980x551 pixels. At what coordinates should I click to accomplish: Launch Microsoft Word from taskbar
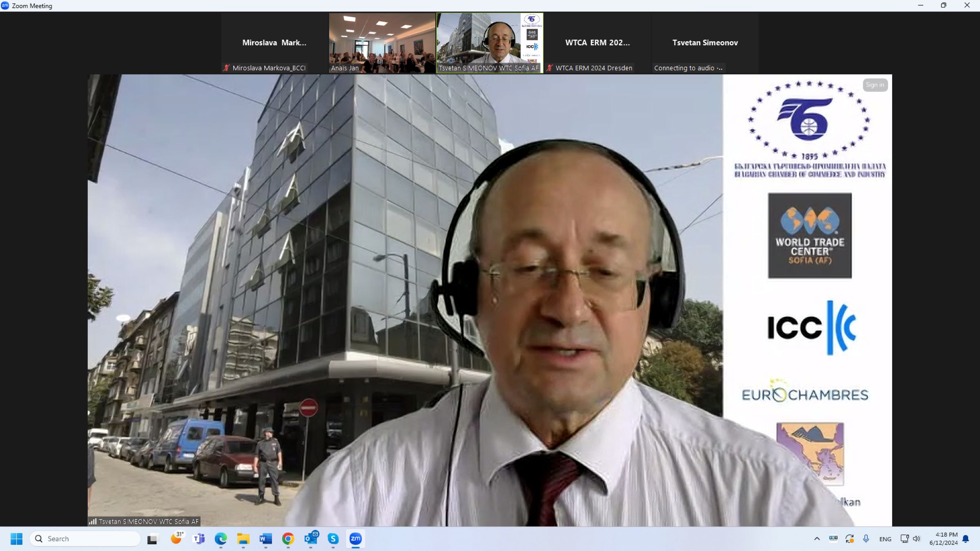(265, 539)
